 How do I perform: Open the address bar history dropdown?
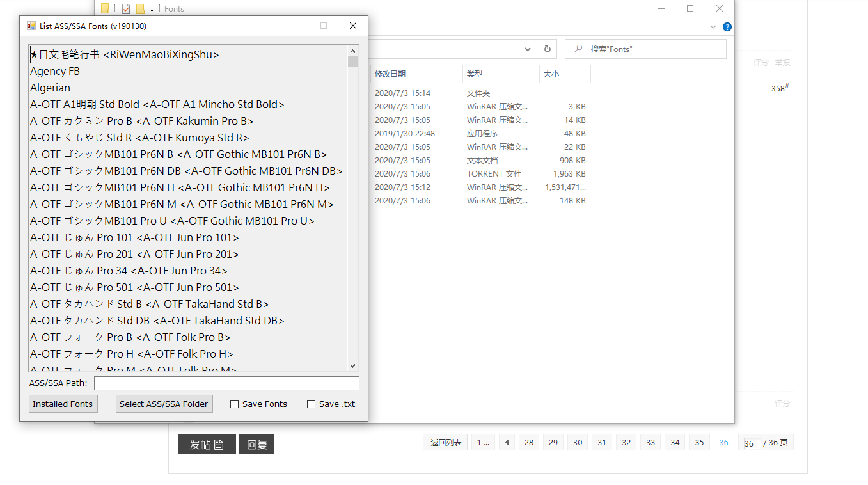coord(528,49)
